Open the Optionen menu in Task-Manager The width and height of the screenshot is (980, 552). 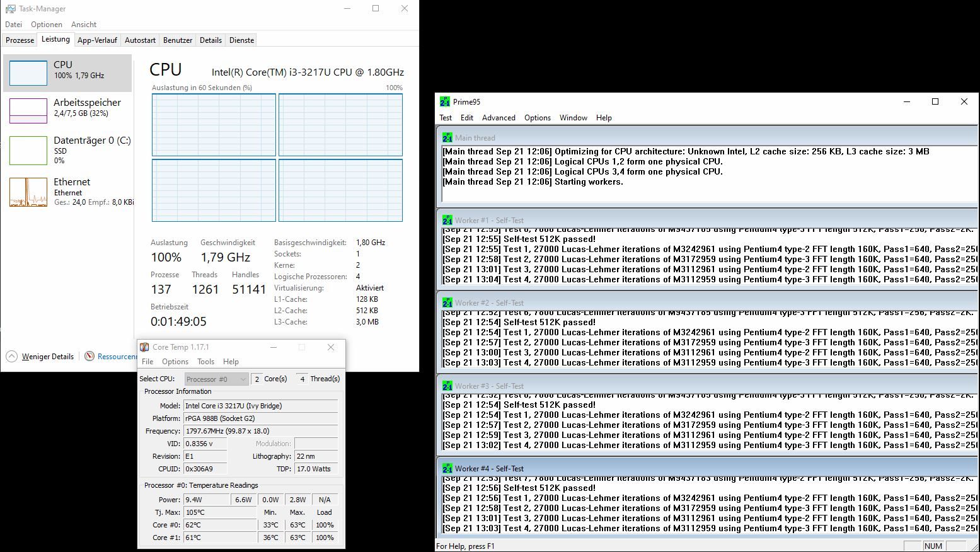click(47, 25)
